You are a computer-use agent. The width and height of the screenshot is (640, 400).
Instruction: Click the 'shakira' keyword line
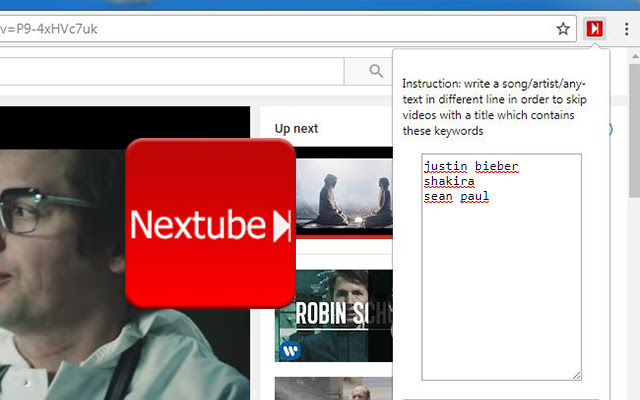(x=449, y=181)
